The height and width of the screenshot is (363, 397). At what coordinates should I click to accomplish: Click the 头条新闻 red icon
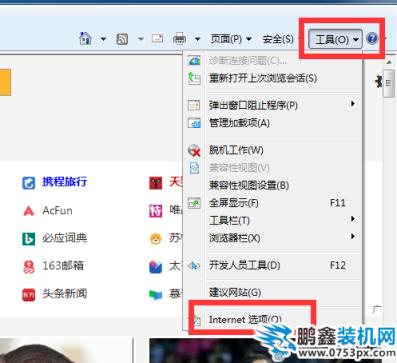(x=29, y=295)
